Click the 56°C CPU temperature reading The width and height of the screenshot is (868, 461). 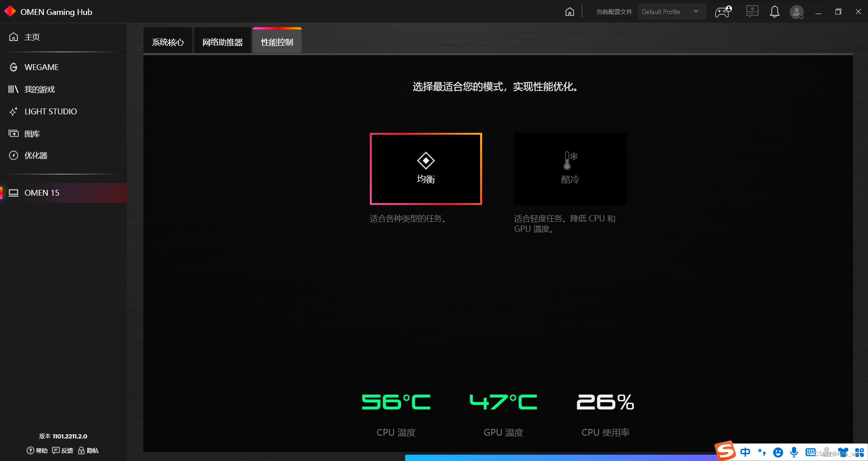396,402
